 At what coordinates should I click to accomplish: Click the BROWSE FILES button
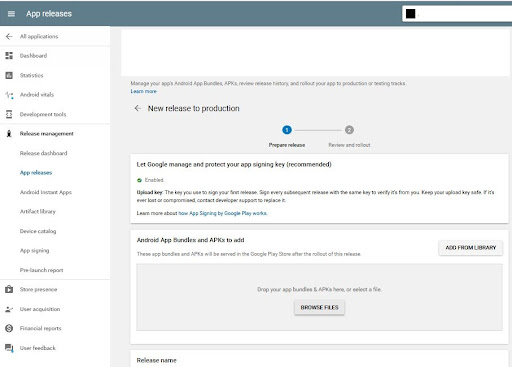tap(319, 307)
